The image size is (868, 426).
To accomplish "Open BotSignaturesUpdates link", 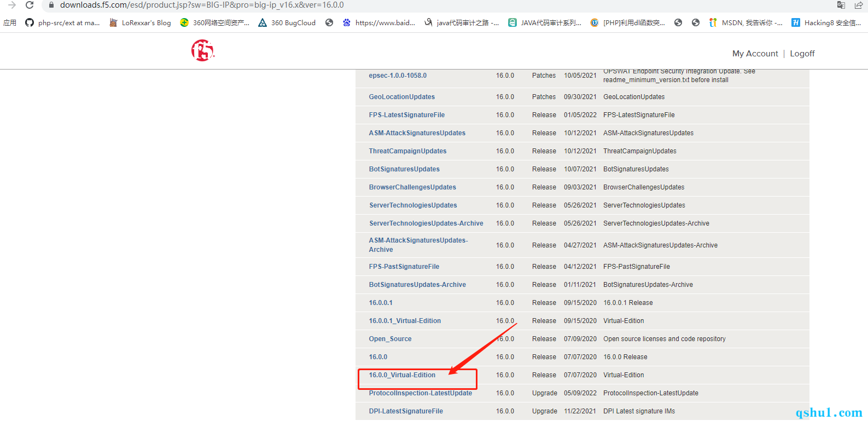I will [404, 169].
